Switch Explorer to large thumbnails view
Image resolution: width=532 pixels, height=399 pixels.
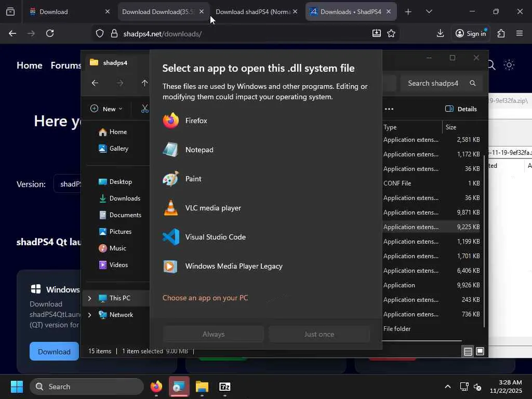(x=480, y=352)
